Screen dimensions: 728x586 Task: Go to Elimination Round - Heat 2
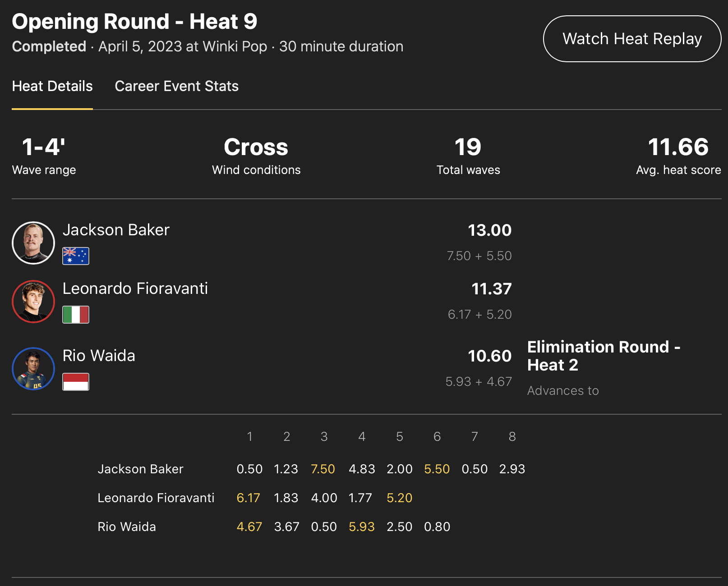(x=604, y=356)
